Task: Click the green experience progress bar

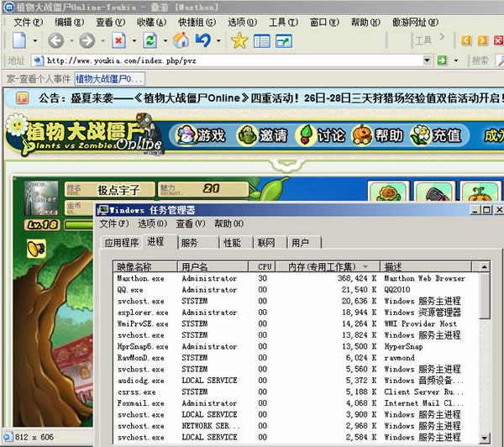Action: [79, 225]
